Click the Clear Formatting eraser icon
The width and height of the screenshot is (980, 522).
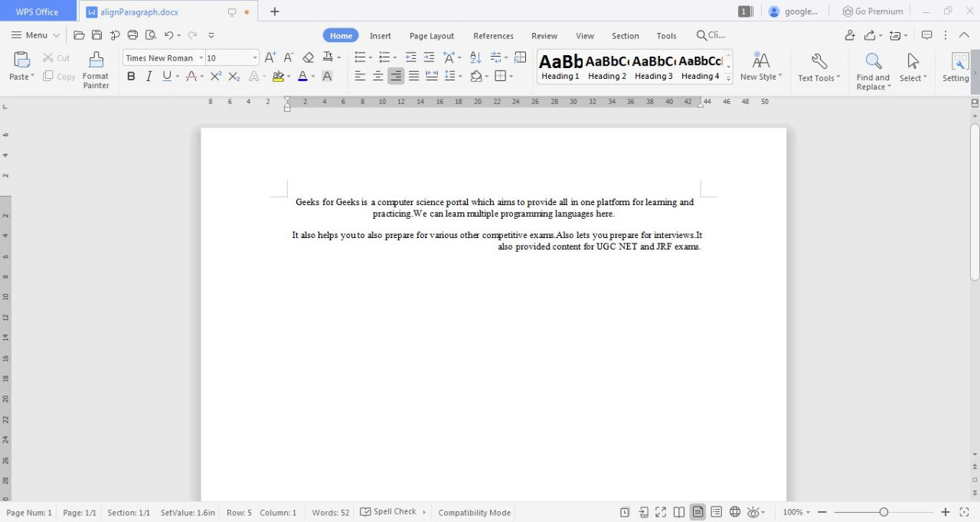(x=308, y=57)
